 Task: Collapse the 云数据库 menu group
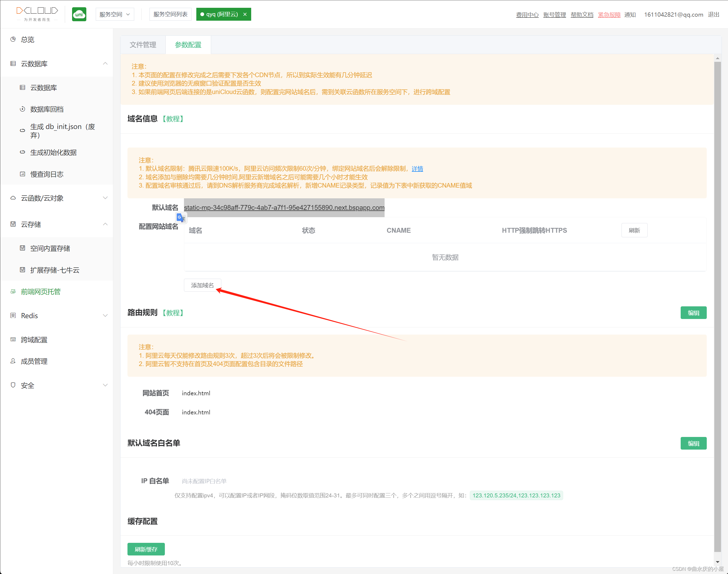click(105, 63)
